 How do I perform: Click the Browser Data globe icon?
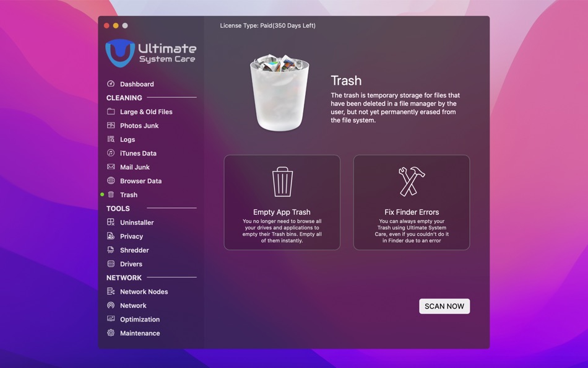tap(111, 181)
